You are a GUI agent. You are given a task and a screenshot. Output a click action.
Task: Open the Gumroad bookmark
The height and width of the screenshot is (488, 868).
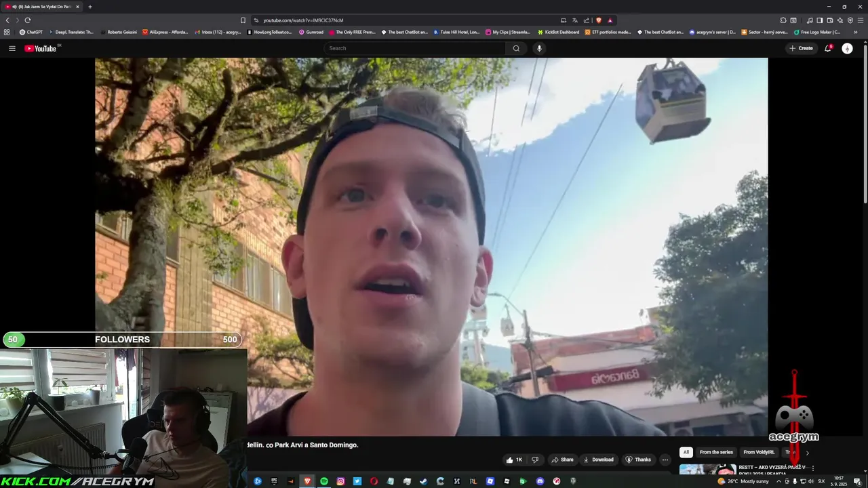click(311, 32)
